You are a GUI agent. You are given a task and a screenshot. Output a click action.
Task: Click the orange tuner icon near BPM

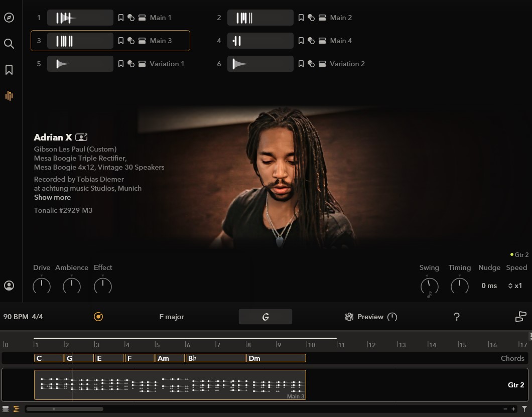point(98,317)
